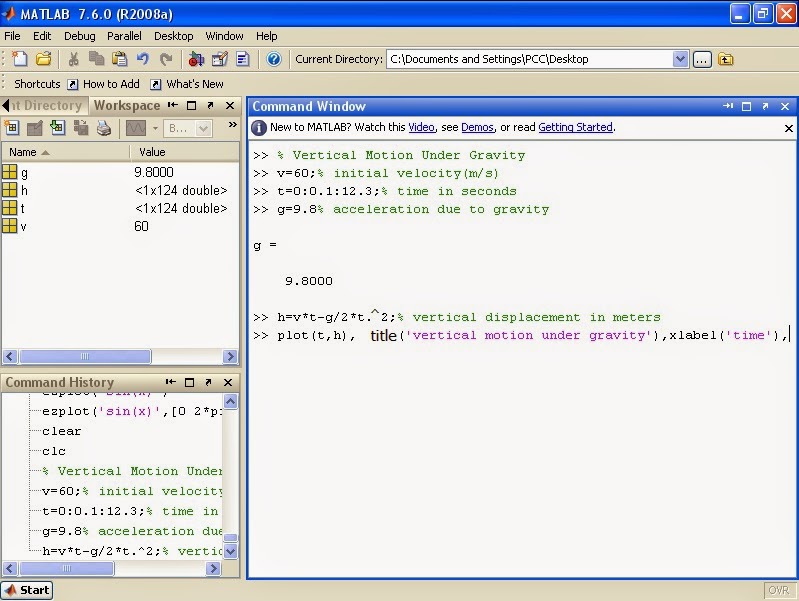
Task: Select ezplot('sin(x)',[0 2*pi history entry
Action: 131,411
